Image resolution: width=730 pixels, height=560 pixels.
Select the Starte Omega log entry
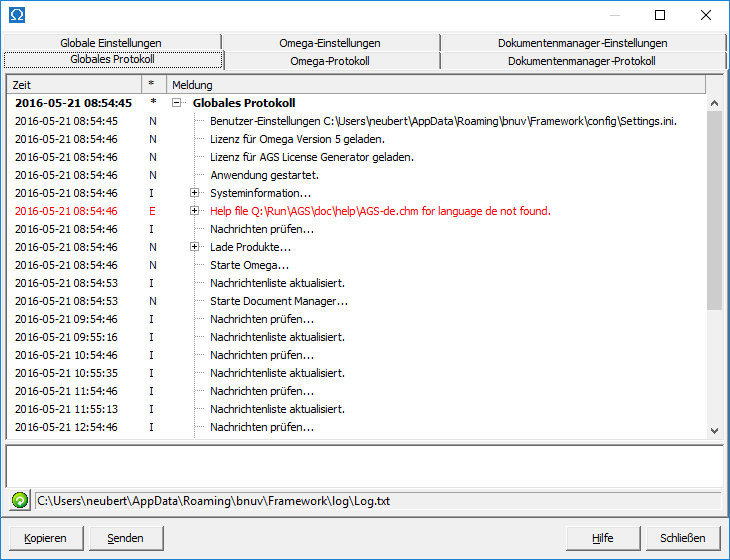(249, 265)
